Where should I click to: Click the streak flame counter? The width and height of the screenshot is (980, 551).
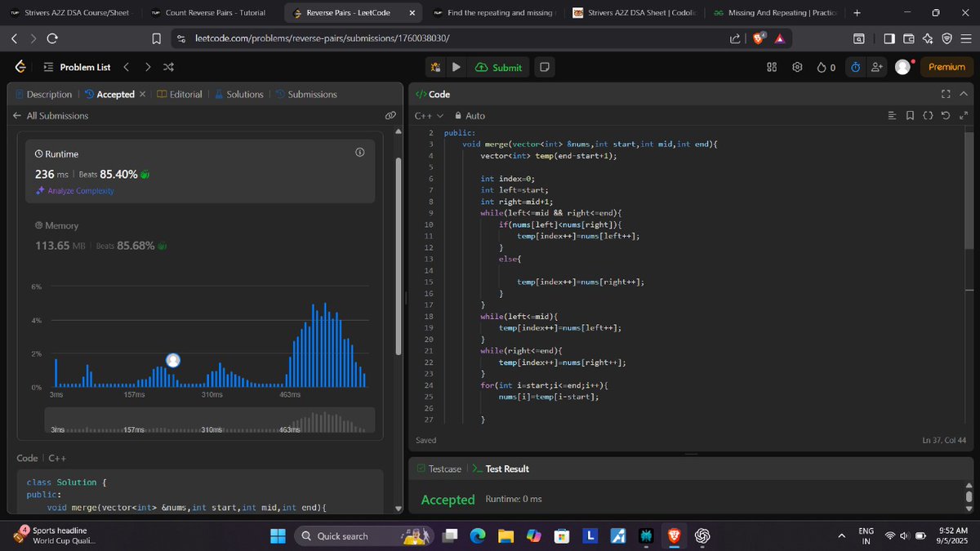tap(826, 67)
